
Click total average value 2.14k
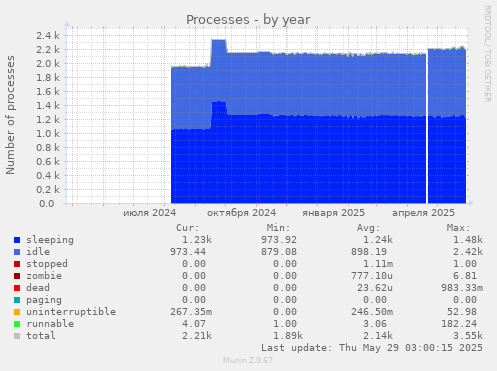point(378,336)
